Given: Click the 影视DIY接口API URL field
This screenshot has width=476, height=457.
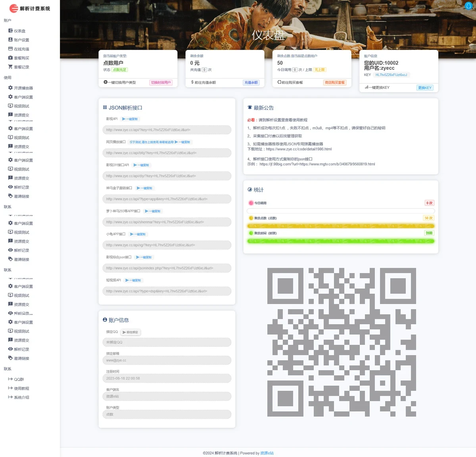Looking at the screenshot, I should pyautogui.click(x=167, y=176).
